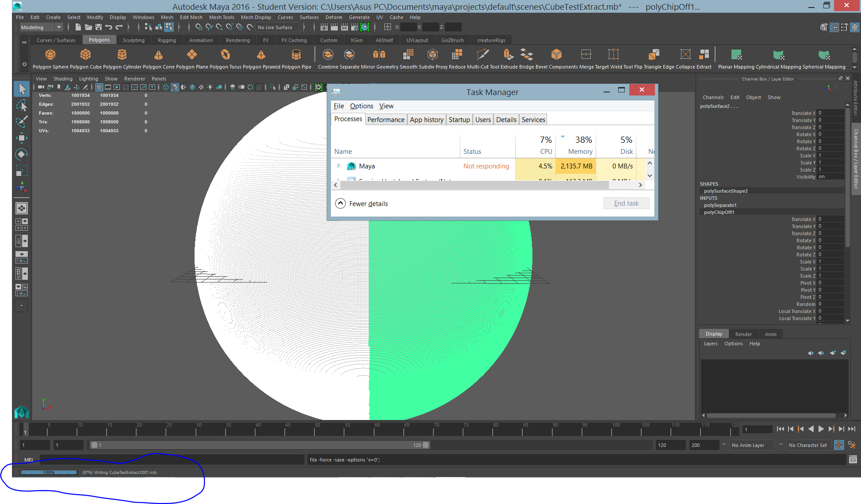Screen dimensions: 861x504
Task: Create a Polygon Plane from shelf
Action: (192, 55)
